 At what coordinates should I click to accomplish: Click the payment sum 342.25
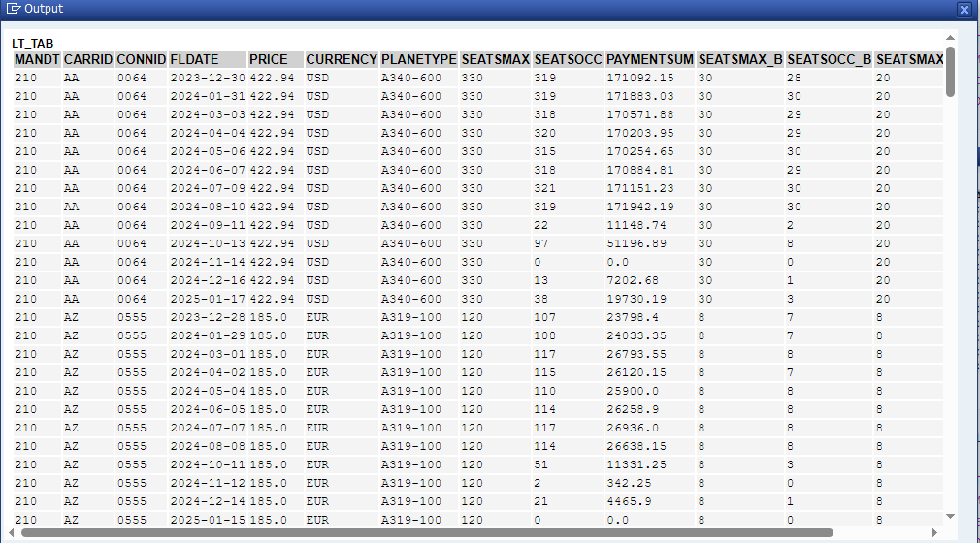pyautogui.click(x=629, y=484)
